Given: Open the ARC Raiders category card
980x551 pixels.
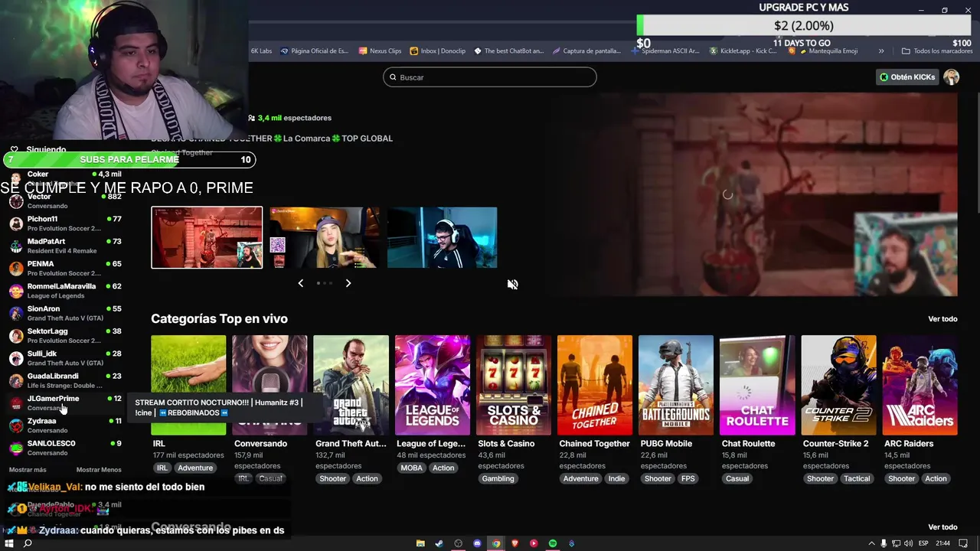Looking at the screenshot, I should click(920, 385).
